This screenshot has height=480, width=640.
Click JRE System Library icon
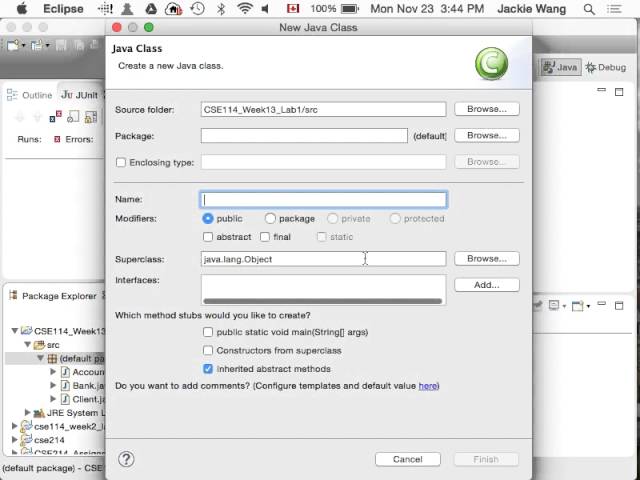(39, 413)
